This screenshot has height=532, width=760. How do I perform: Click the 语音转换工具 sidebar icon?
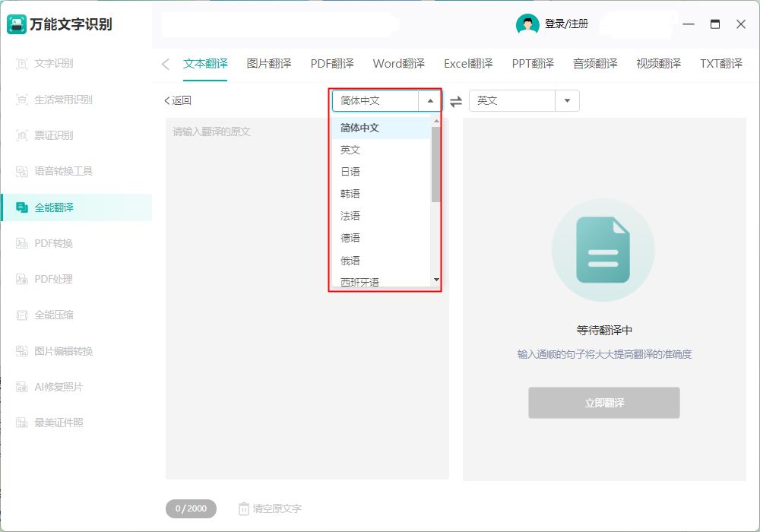[x=22, y=172]
